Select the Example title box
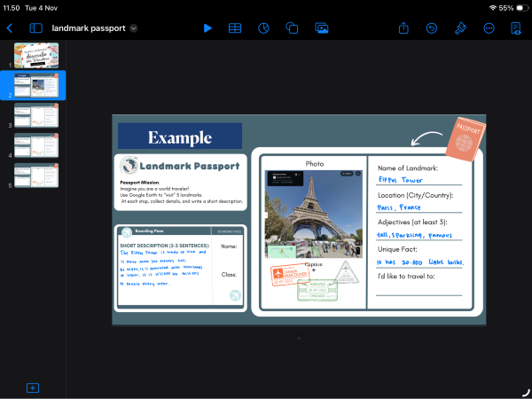532x399 pixels. coord(180,137)
